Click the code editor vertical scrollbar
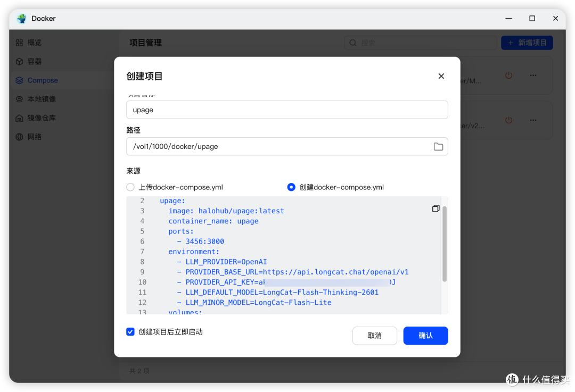 pos(445,244)
